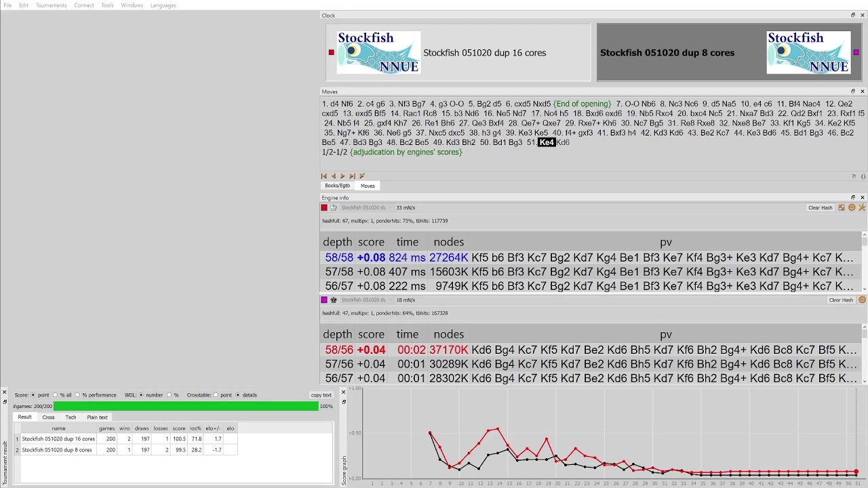This screenshot has width=868, height=488.
Task: Click the 8 cores Stockfish logo in Clock
Action: [x=808, y=52]
